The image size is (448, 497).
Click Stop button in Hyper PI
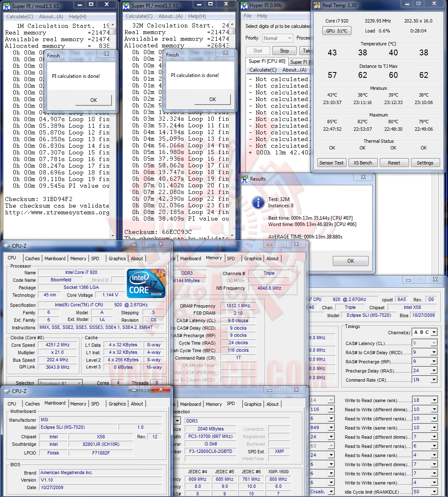click(284, 51)
